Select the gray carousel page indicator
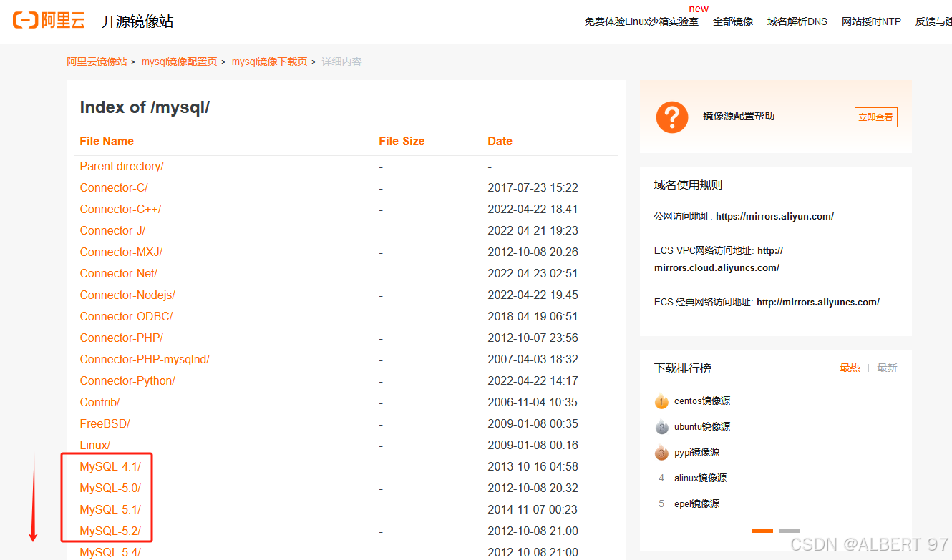 (x=790, y=531)
